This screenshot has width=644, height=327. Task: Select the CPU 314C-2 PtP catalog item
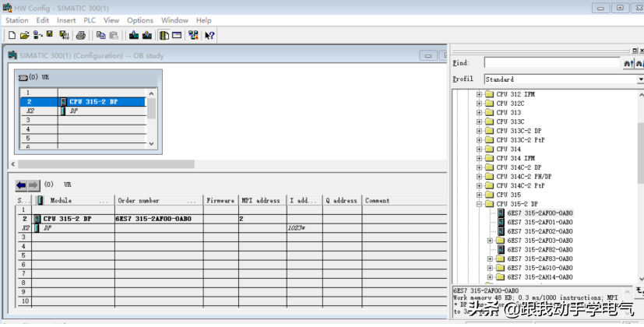520,185
